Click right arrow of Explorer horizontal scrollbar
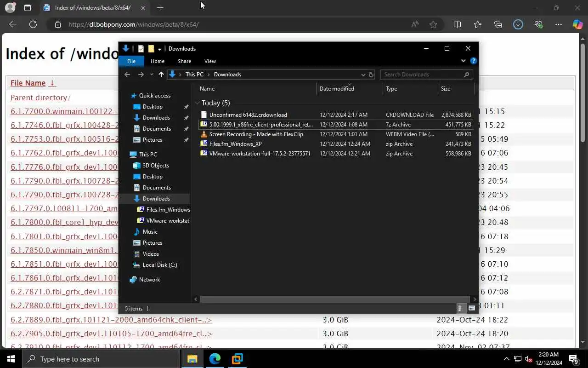 click(x=475, y=299)
